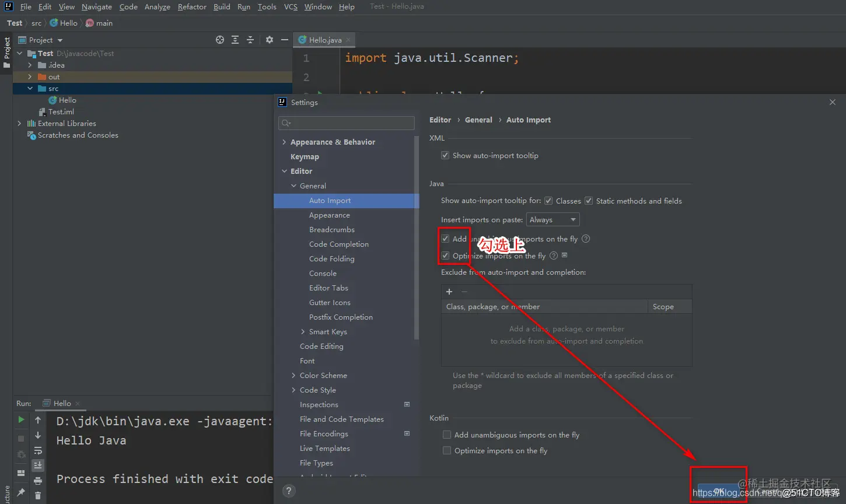Image resolution: width=846 pixels, height=504 pixels.
Task: Select Code Completion in Settings tree
Action: pos(339,244)
